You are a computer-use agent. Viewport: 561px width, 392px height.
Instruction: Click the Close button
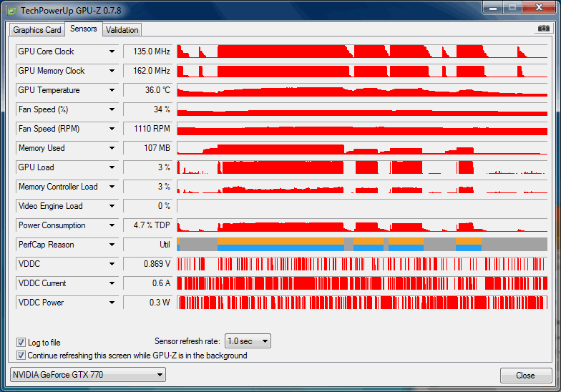click(525, 376)
